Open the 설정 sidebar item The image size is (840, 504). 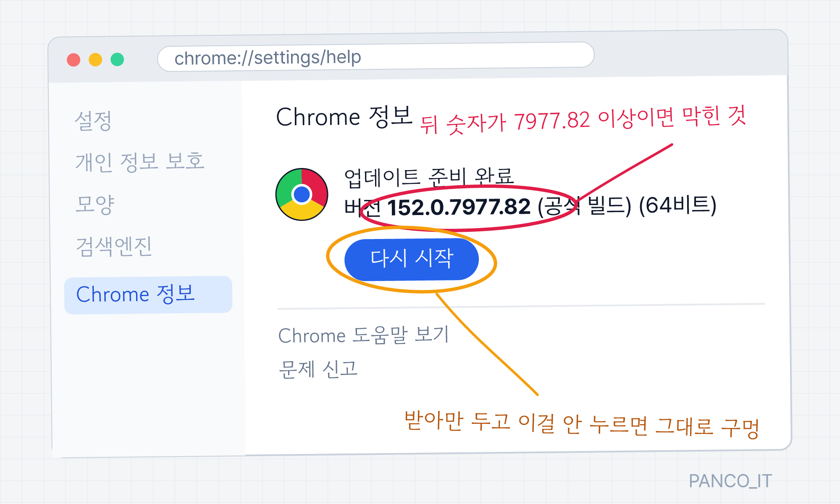coord(93,121)
